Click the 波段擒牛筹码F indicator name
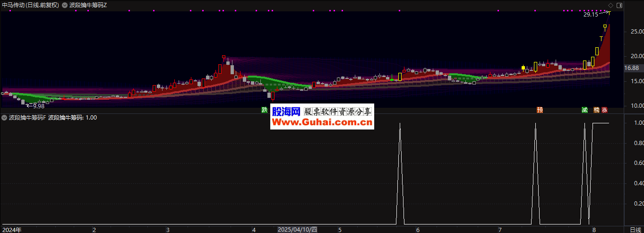Screen dimensions: 644x233 point(27,118)
